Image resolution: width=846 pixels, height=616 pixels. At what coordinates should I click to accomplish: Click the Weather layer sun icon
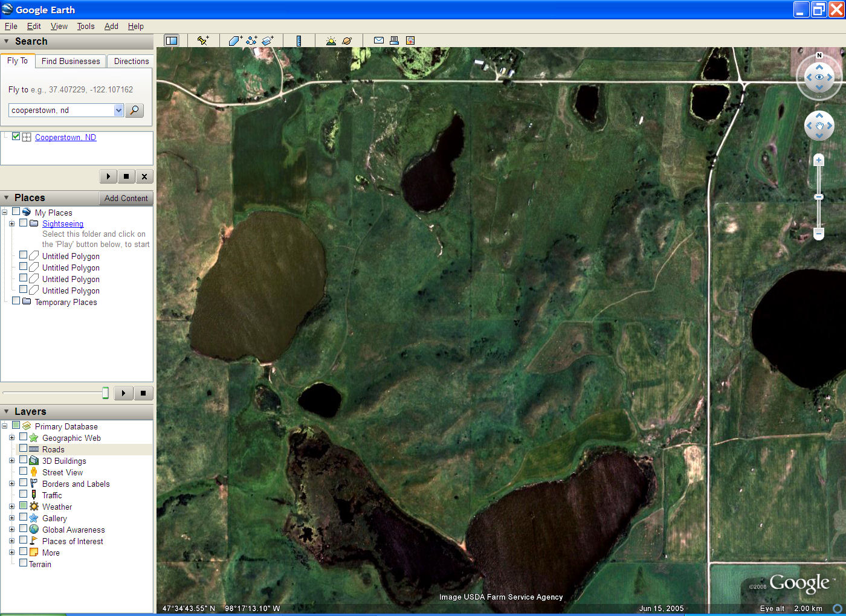(x=34, y=506)
